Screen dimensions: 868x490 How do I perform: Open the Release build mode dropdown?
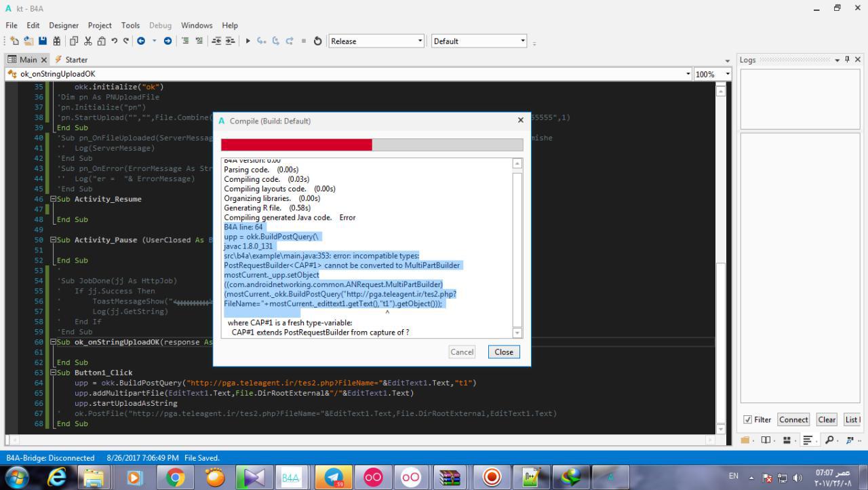[x=376, y=41]
